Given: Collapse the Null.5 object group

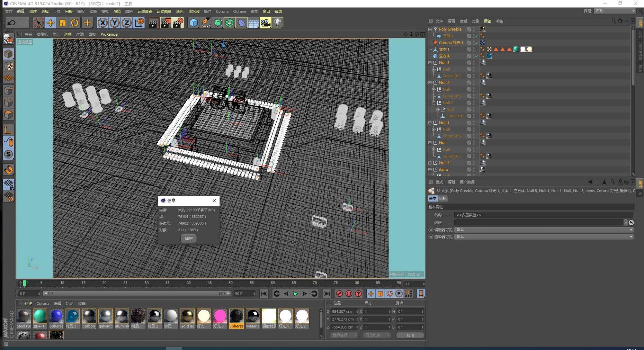Looking at the screenshot, I should (x=430, y=63).
